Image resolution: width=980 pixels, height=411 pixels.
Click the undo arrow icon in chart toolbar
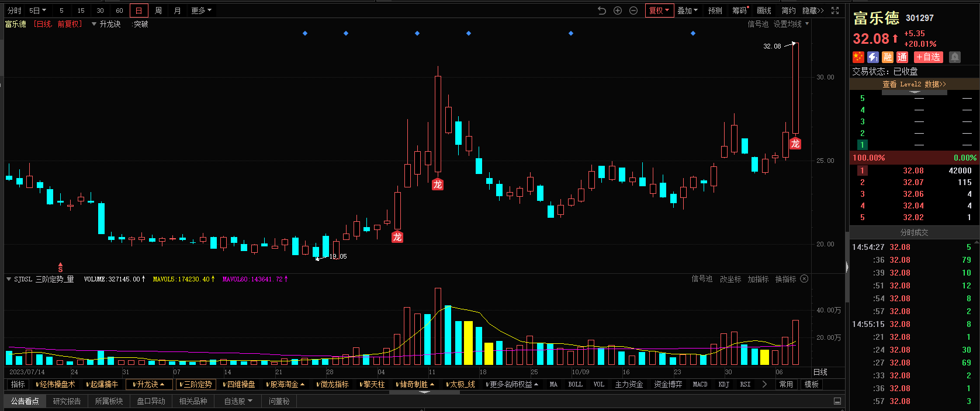(602, 11)
